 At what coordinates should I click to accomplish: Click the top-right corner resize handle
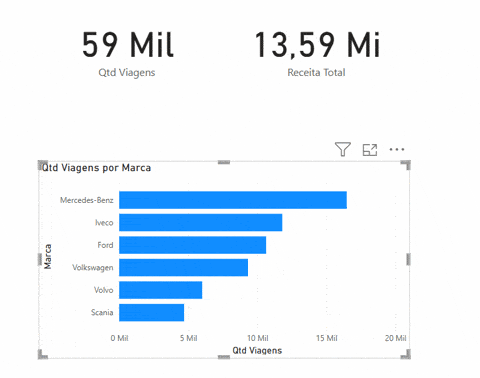click(406, 164)
